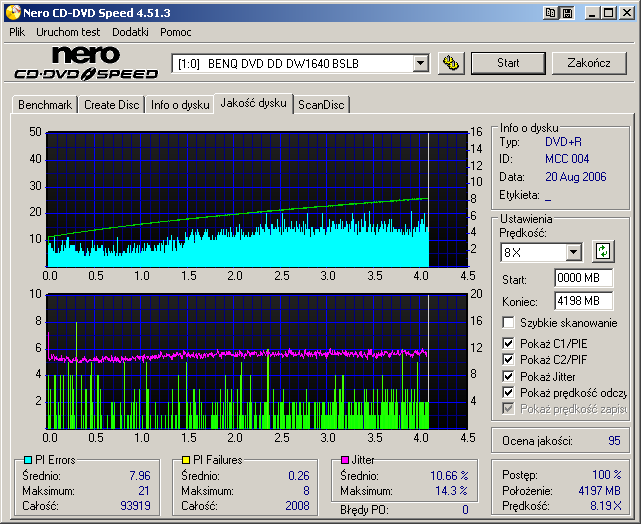Screen dimensions: 641x524
Task: Click the Postęp 100 % value
Action: pyautogui.click(x=607, y=475)
